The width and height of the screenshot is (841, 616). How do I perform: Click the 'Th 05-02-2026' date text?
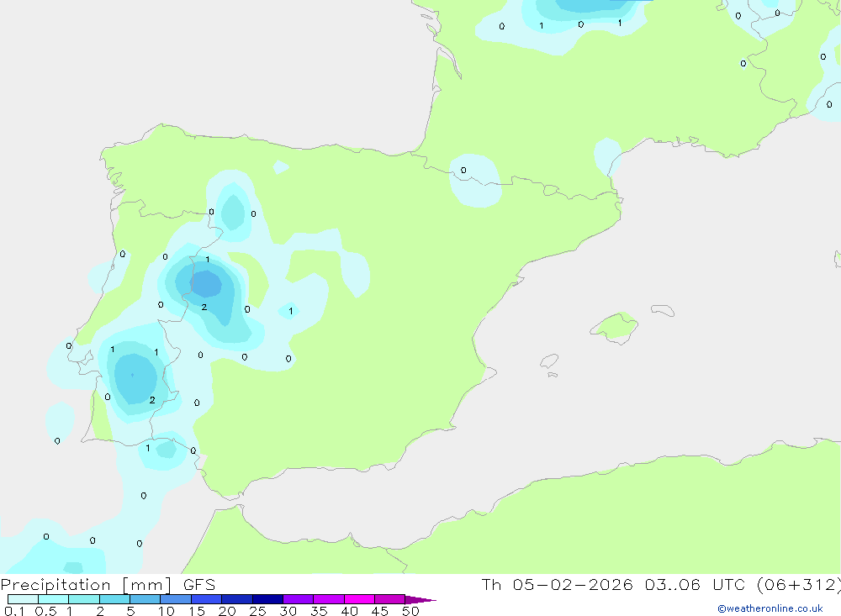(558, 585)
